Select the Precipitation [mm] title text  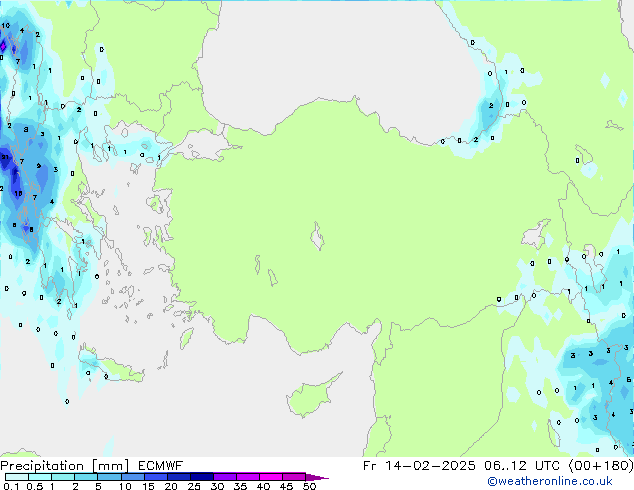(x=63, y=465)
